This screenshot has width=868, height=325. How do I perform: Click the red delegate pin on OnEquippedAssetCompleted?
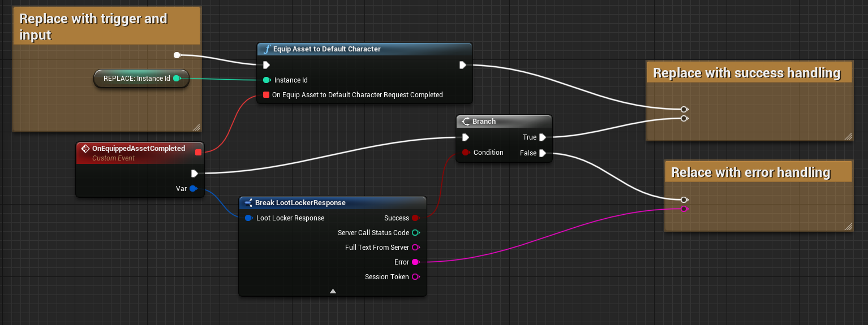[198, 151]
